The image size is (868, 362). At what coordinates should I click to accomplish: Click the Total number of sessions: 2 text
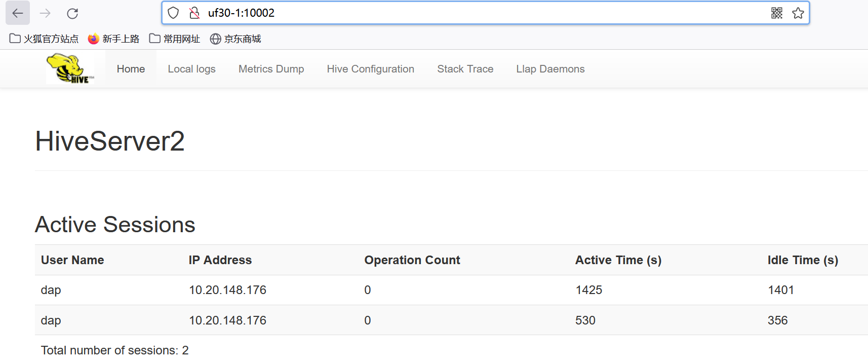(x=114, y=350)
